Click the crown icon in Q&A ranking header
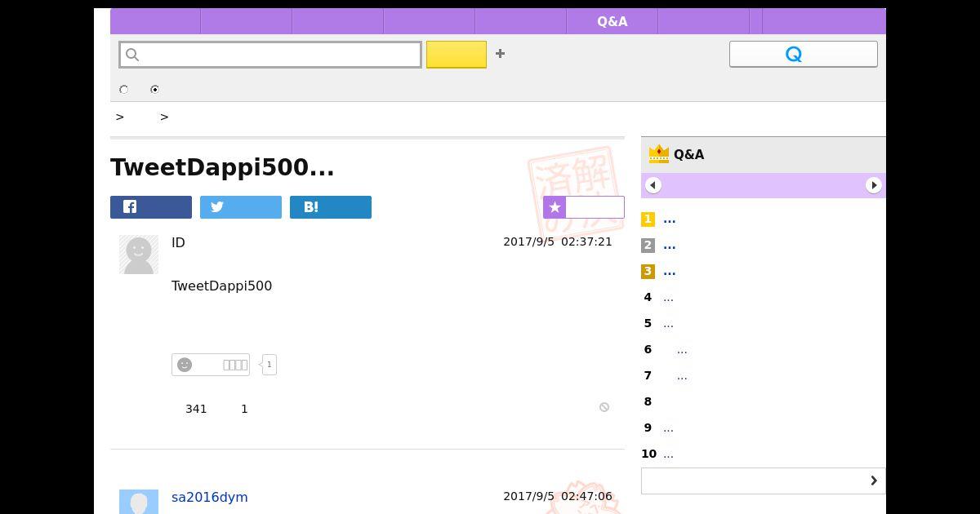980x514 pixels. coord(658,154)
